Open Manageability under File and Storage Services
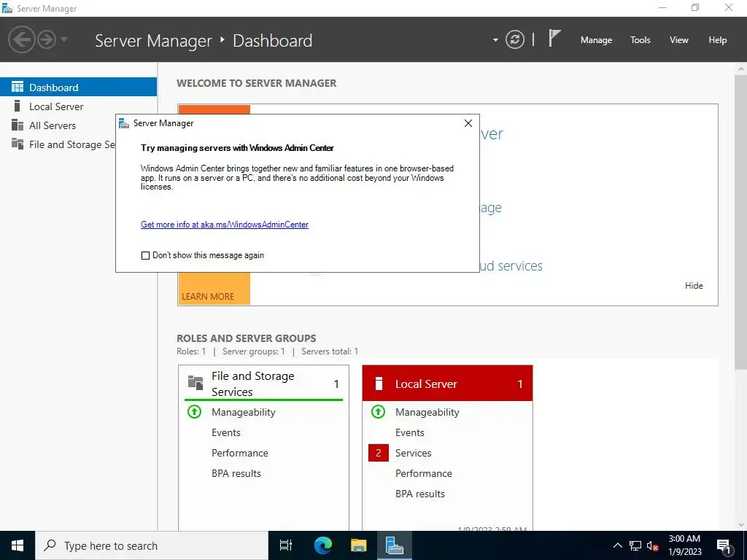 pyautogui.click(x=244, y=412)
